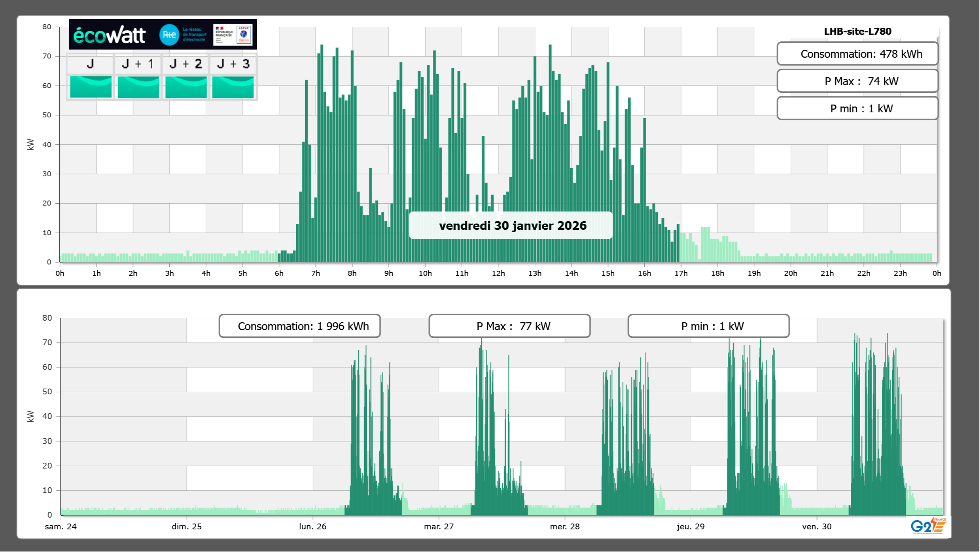Screen dimensions: 980x552
Task: Click the Consommation: 1 996 kWh box
Action: tap(299, 326)
